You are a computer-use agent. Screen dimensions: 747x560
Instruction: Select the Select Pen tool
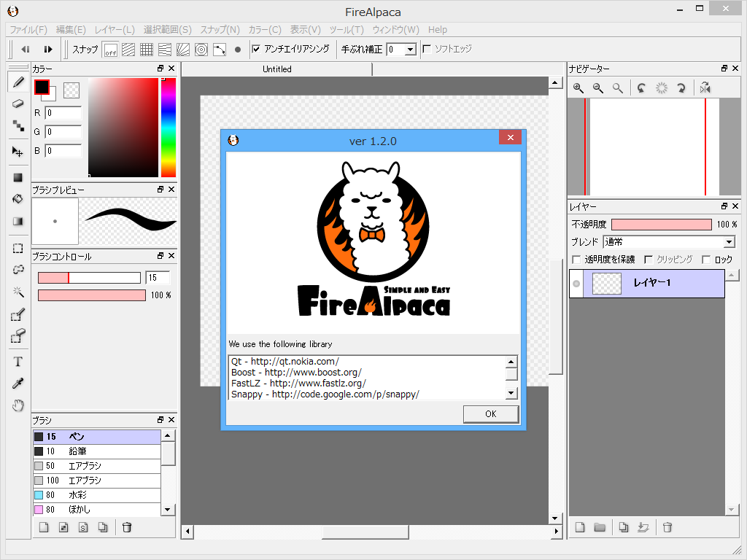[x=18, y=314]
